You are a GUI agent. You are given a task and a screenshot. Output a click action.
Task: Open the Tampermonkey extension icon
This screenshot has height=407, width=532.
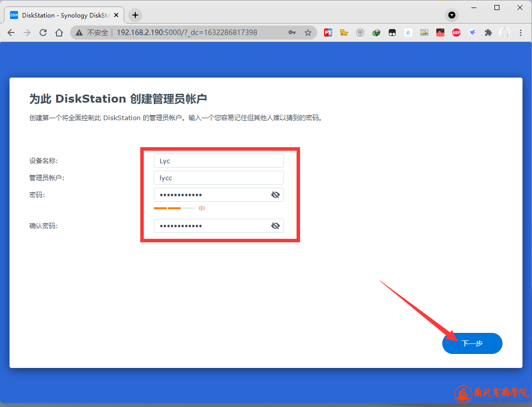pos(392,33)
